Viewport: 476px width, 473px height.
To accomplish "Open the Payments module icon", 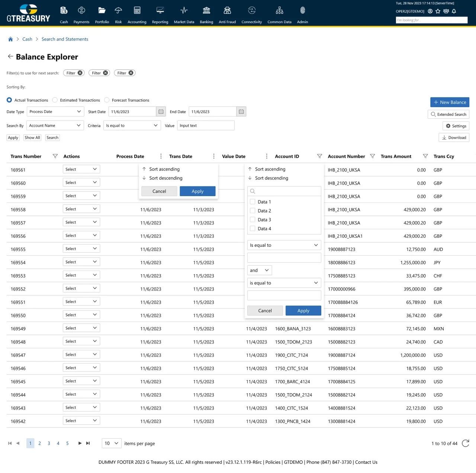I will (x=81, y=10).
